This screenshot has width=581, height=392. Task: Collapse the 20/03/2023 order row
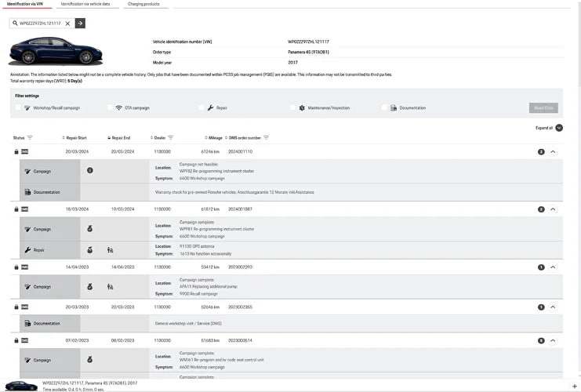(553, 307)
